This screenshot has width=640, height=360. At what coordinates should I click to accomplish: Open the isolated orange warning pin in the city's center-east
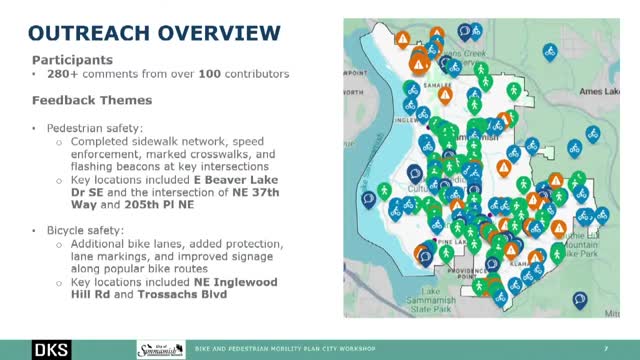coord(504,167)
